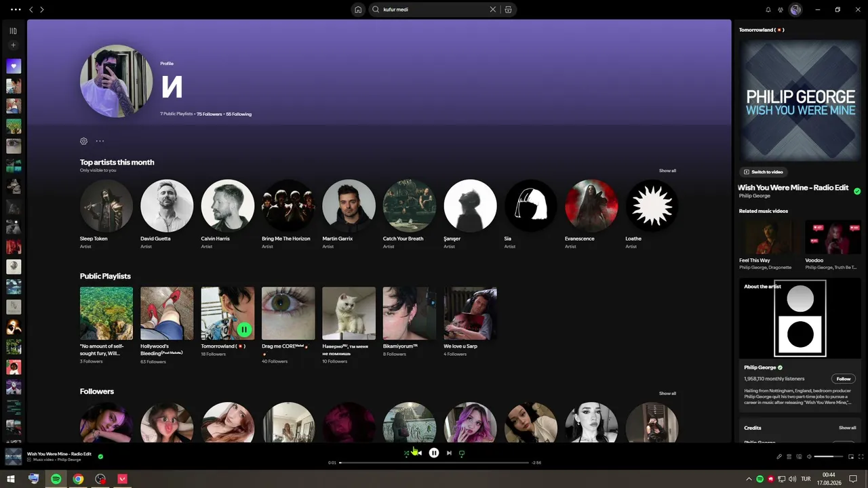
Task: Go back using the left arrow
Action: coord(31,9)
